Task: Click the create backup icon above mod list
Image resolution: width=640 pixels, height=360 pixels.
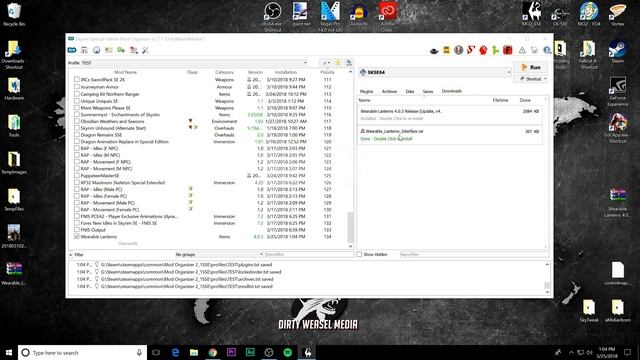Action: click(349, 62)
